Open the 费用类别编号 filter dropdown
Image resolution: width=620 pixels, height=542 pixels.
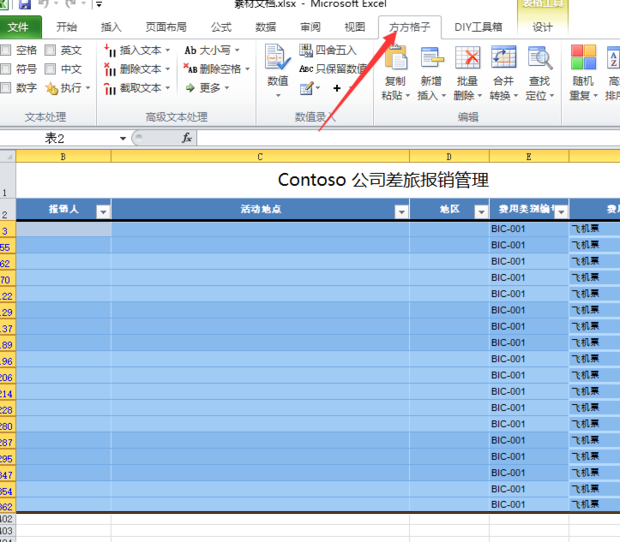[561, 212]
